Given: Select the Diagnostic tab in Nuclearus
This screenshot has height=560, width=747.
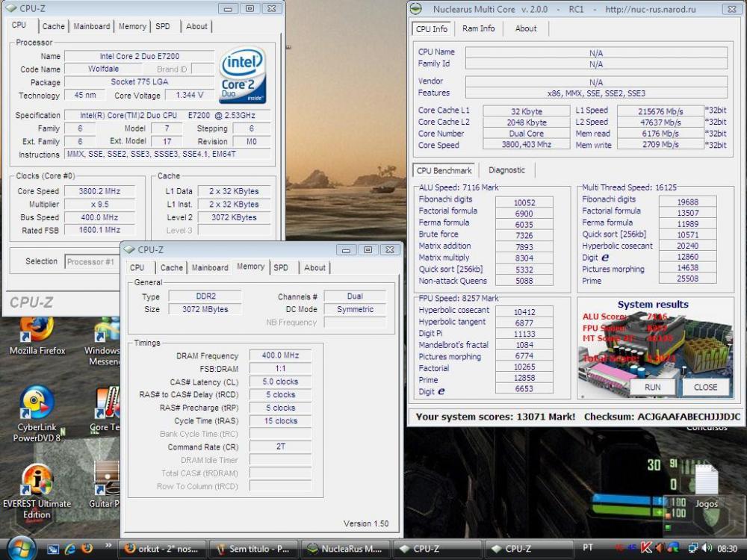Looking at the screenshot, I should click(x=506, y=169).
